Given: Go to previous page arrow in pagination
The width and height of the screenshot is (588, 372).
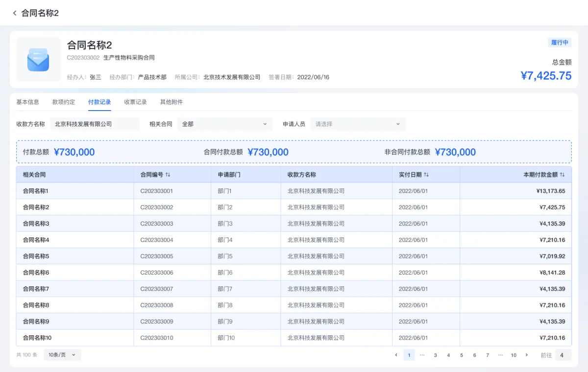Looking at the screenshot, I should [x=396, y=355].
